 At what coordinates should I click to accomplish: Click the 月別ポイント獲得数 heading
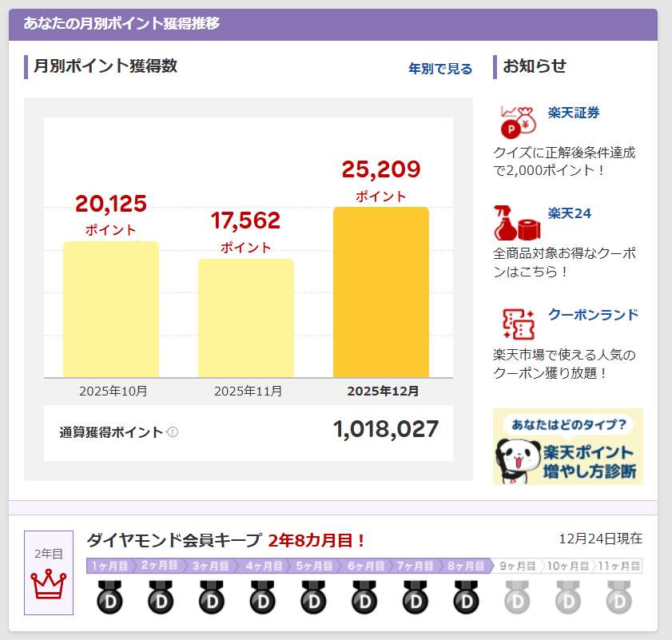pos(105,66)
